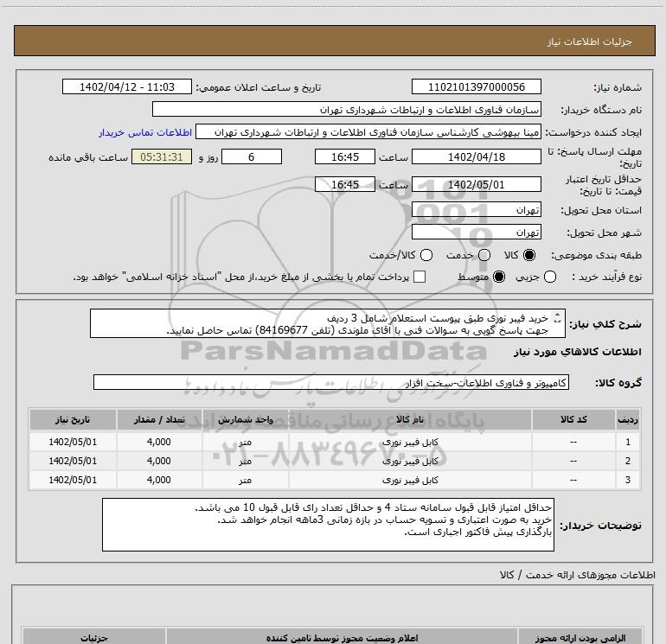Click row 1 need date 1402/05/01
Image resolution: width=666 pixels, height=644 pixels.
(x=73, y=442)
